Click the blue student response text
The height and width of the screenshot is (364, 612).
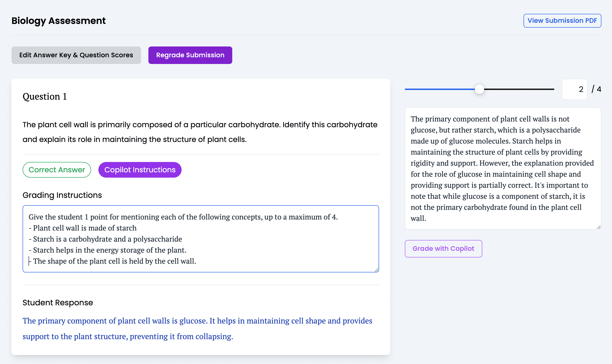coord(197,328)
